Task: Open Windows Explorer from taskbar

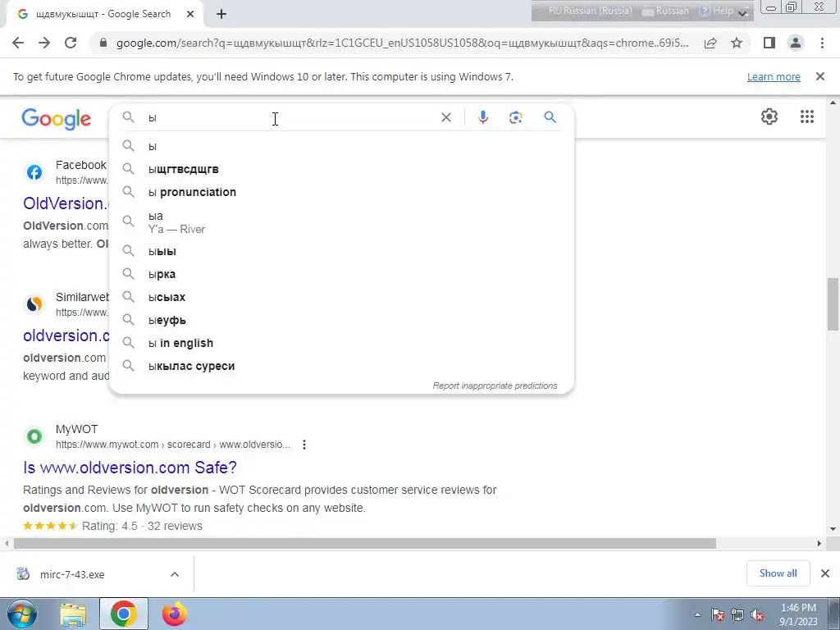Action: tap(73, 614)
